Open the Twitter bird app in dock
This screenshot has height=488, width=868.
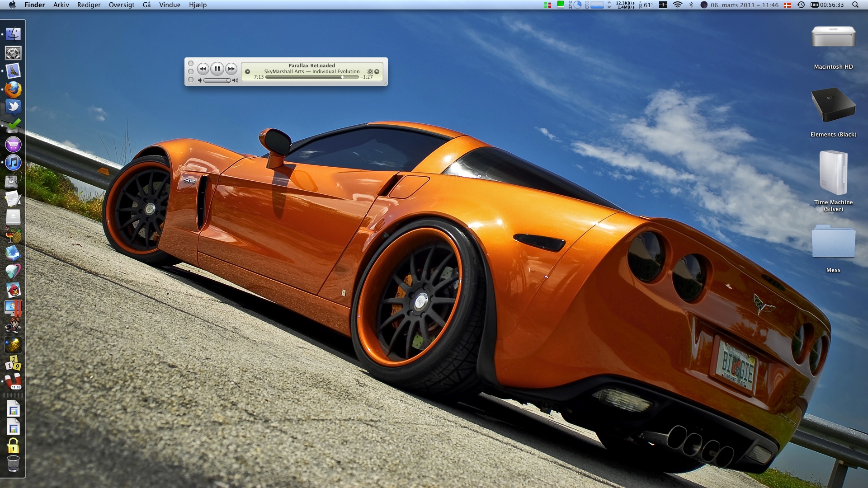click(x=13, y=108)
